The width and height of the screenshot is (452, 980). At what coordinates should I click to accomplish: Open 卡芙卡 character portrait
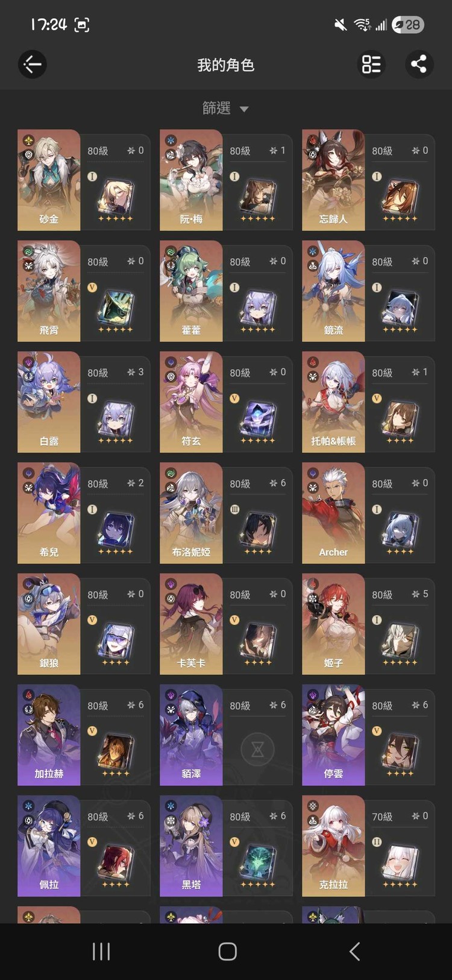(x=191, y=624)
